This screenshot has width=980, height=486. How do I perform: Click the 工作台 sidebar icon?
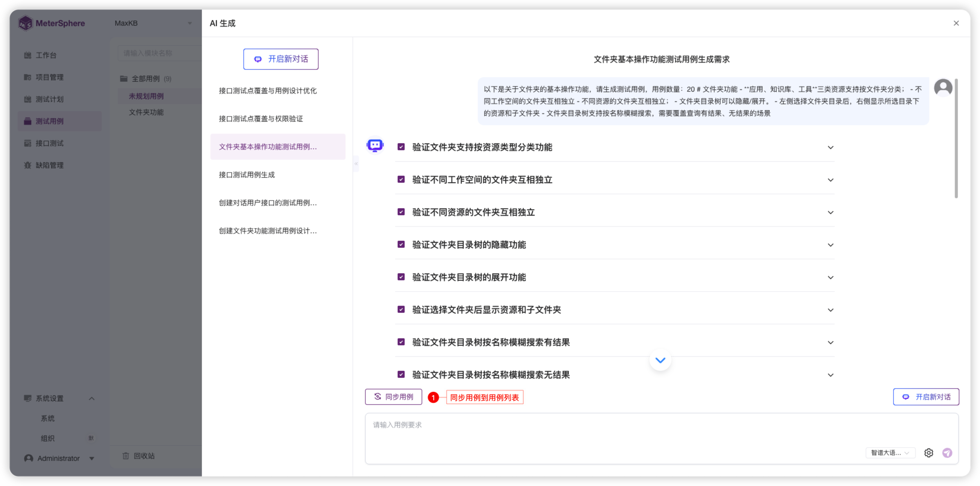point(28,55)
